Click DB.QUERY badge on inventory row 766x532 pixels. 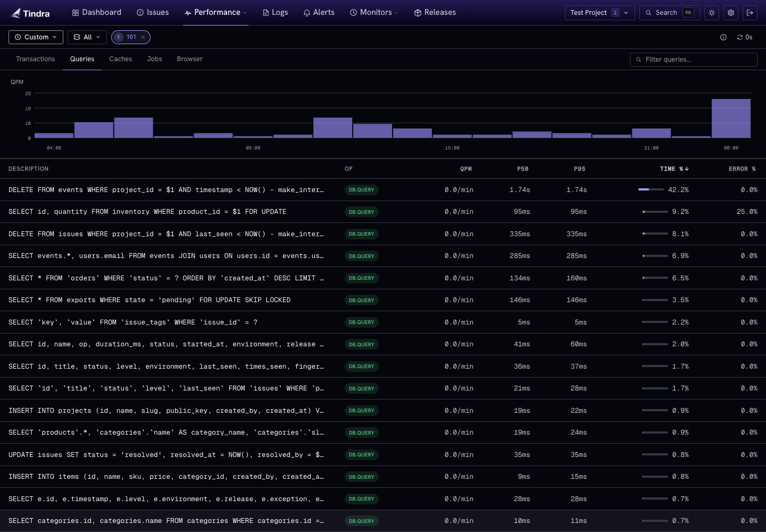coord(362,212)
